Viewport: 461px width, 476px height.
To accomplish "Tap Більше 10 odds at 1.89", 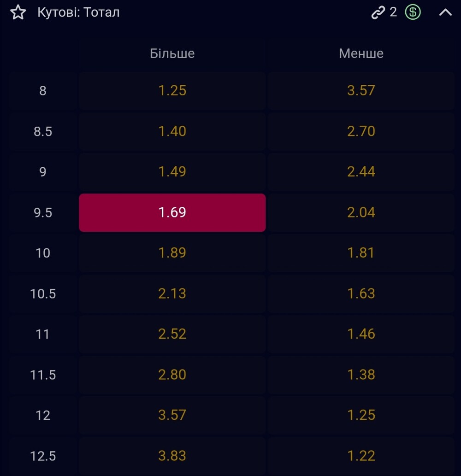I will 172,253.
